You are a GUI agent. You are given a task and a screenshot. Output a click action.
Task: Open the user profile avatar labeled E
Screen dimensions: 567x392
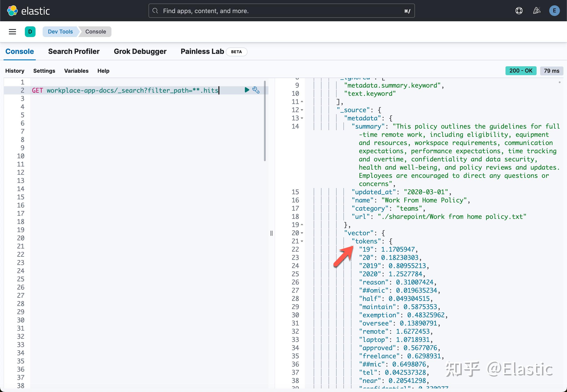pos(555,11)
